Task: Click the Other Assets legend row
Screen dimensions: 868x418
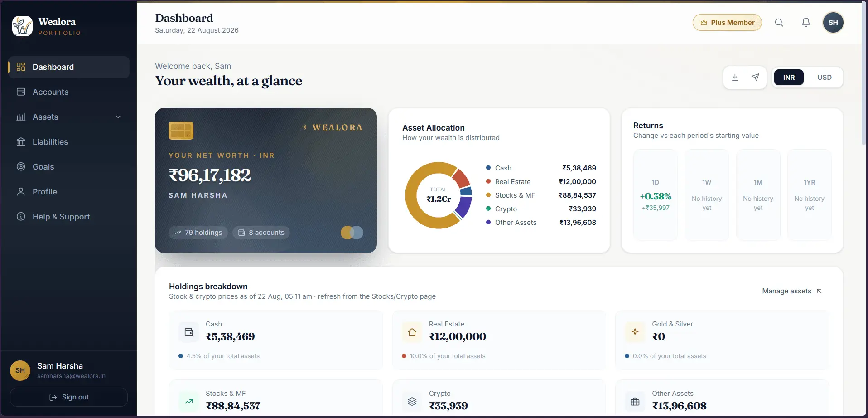Action: point(541,223)
